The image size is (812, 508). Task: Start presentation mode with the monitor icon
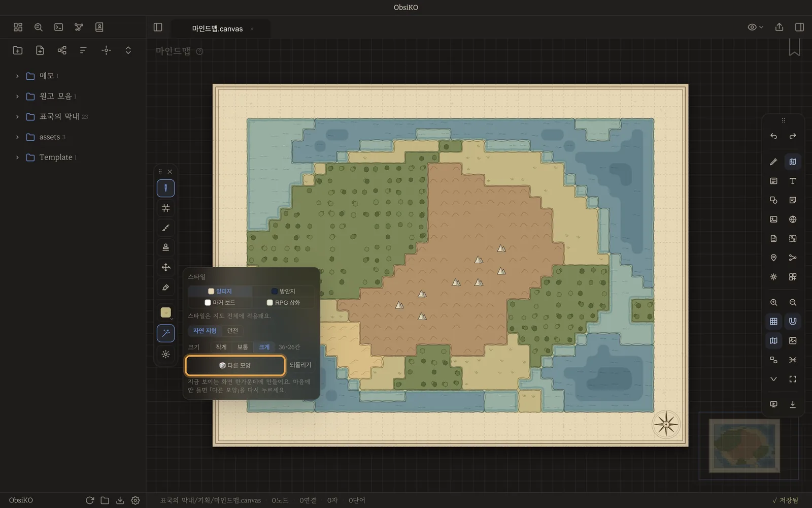pyautogui.click(x=773, y=404)
